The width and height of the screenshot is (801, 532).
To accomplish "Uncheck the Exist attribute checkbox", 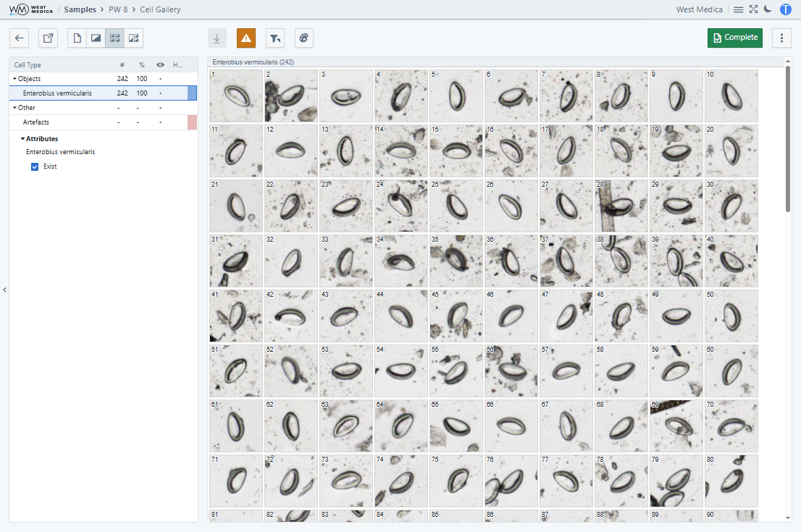I will point(35,166).
